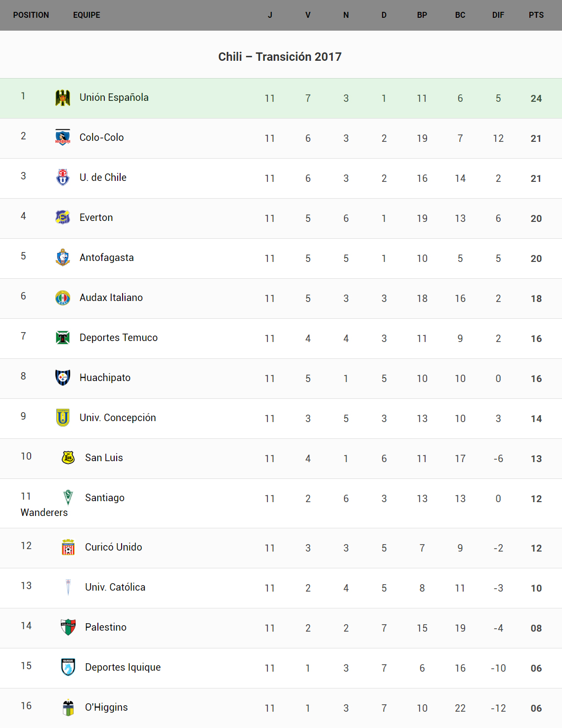Select the Deportes Iquique team name
This screenshot has height=728, width=562.
pos(123,667)
